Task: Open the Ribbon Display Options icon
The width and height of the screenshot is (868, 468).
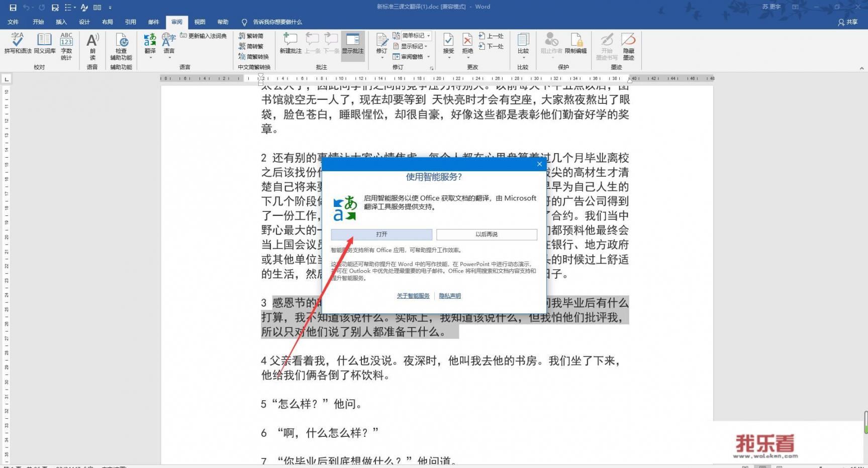Action: [x=795, y=7]
